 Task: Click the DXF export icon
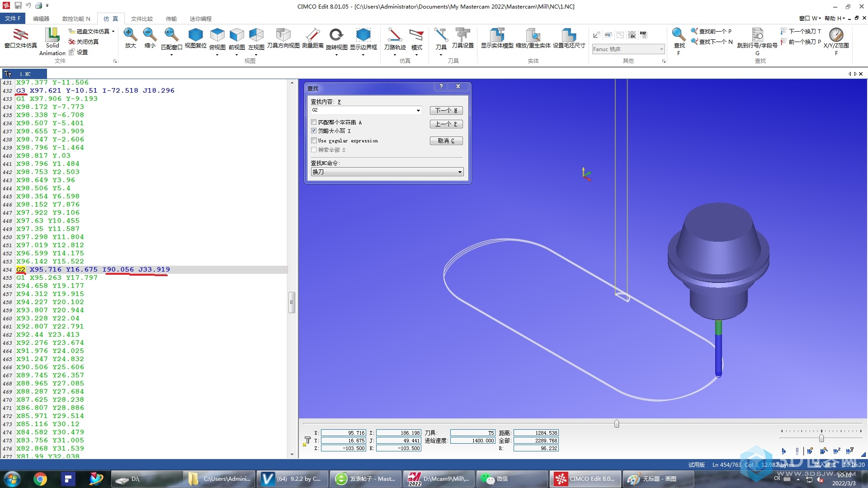coord(643,34)
